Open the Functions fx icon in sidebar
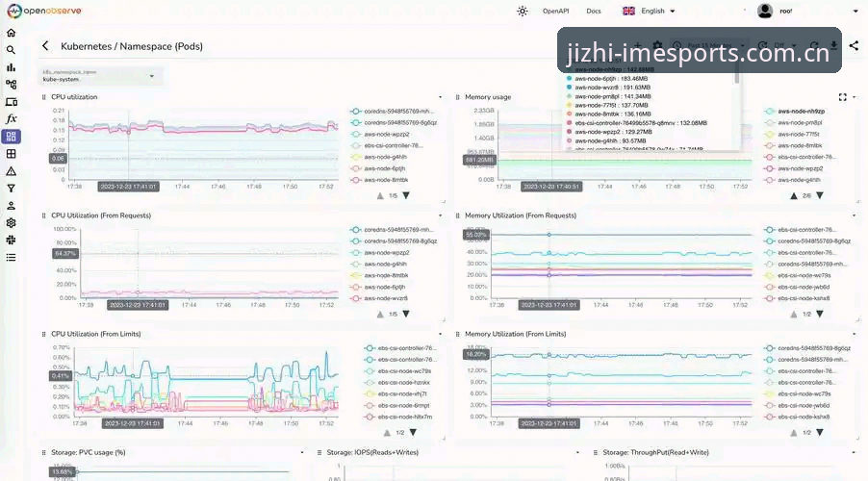The width and height of the screenshot is (868, 481). pyautogui.click(x=12, y=119)
